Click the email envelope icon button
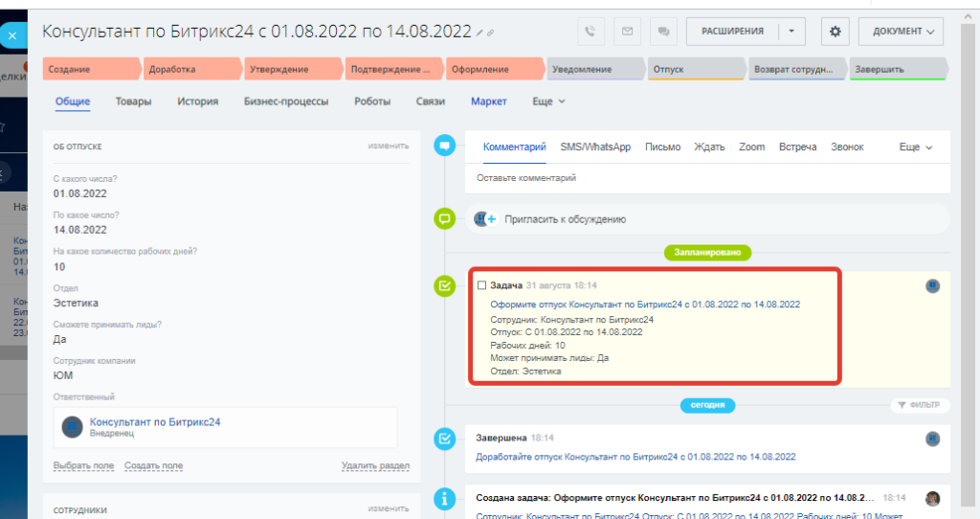The height and width of the screenshot is (519, 980). pyautogui.click(x=627, y=32)
